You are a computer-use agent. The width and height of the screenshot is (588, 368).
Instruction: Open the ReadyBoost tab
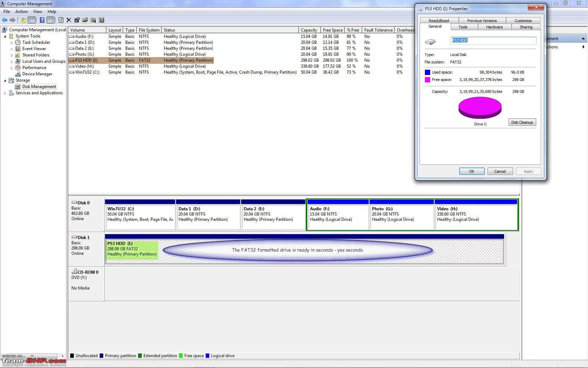pos(439,21)
